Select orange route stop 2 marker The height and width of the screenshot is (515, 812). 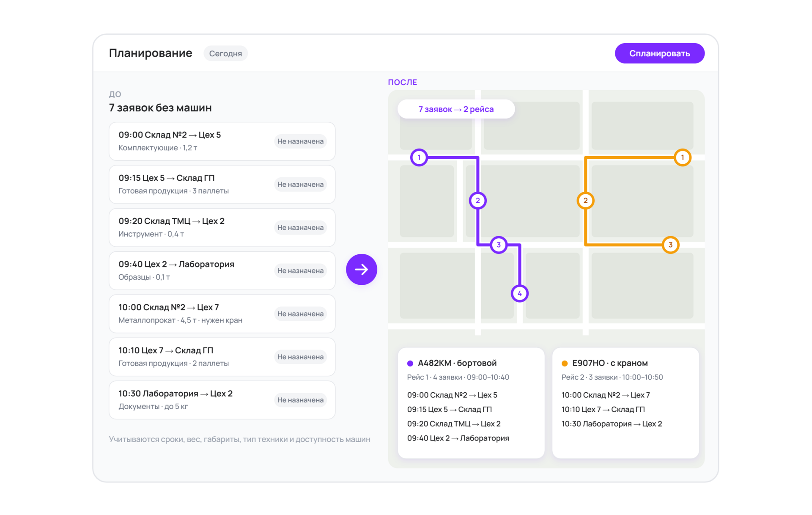click(585, 201)
